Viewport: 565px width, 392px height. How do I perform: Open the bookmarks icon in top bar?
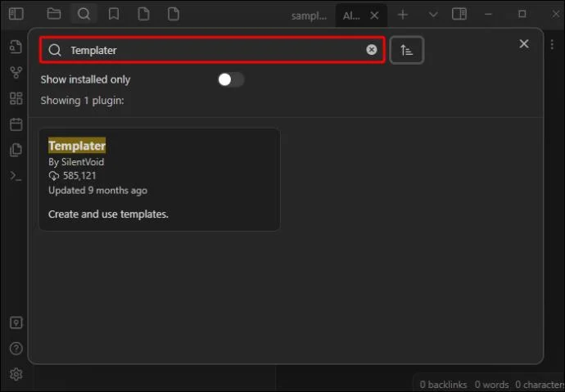click(x=114, y=14)
